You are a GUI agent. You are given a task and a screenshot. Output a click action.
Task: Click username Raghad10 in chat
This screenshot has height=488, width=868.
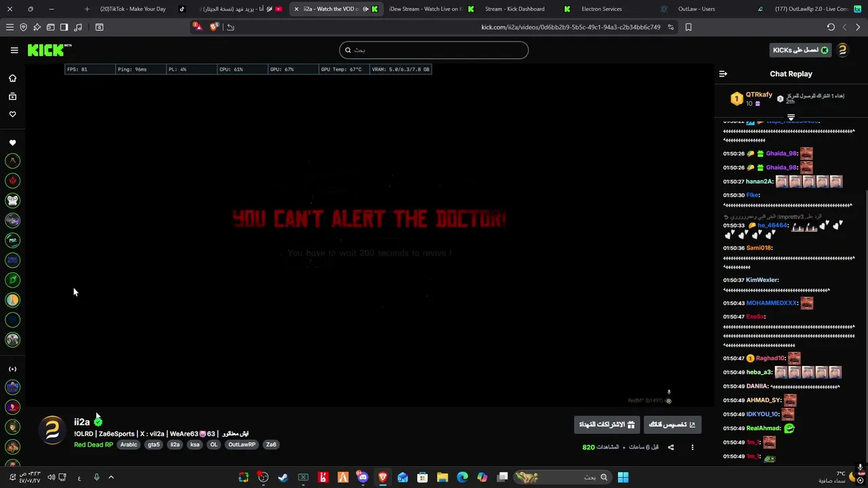770,359
